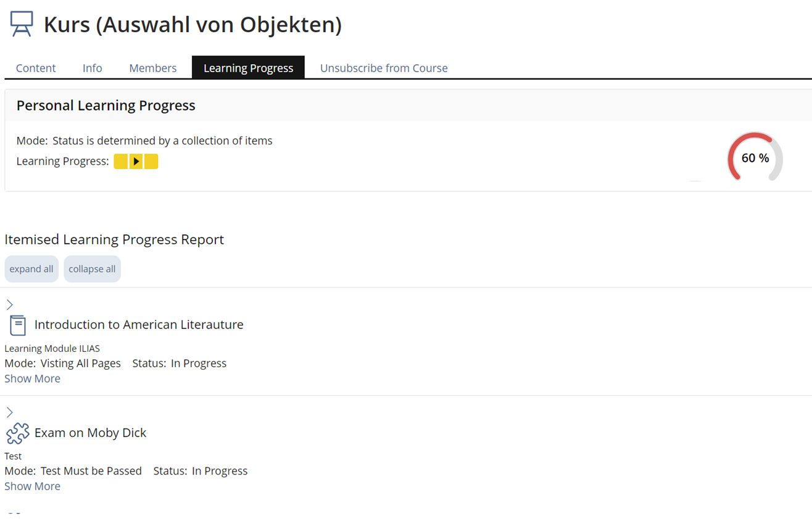Click the 60 % progress gauge

[755, 158]
